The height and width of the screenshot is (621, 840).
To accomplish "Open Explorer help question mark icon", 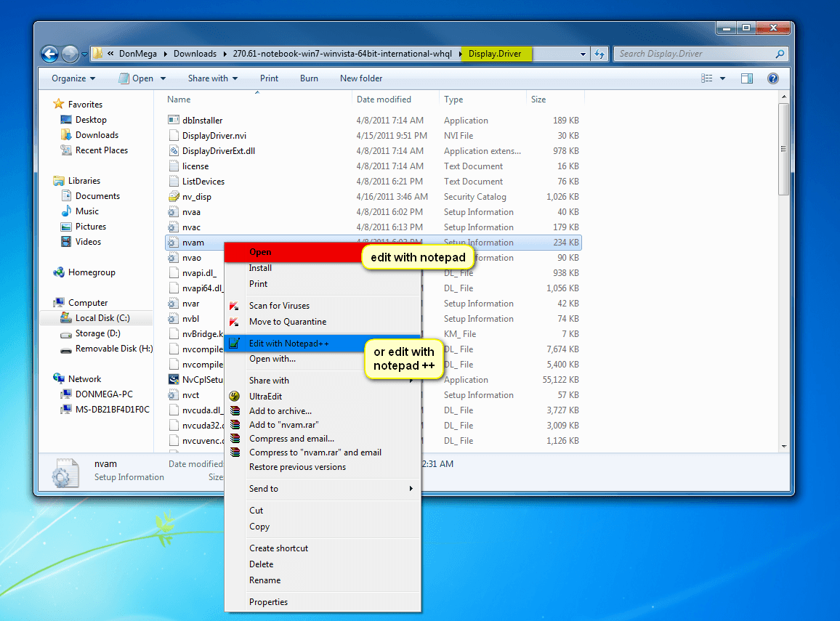I will pos(772,78).
